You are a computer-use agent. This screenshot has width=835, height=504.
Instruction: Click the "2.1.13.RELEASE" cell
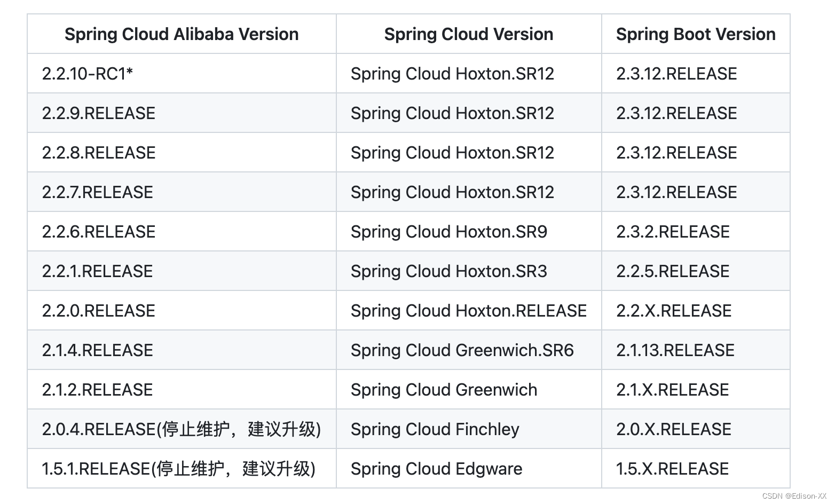696,350
